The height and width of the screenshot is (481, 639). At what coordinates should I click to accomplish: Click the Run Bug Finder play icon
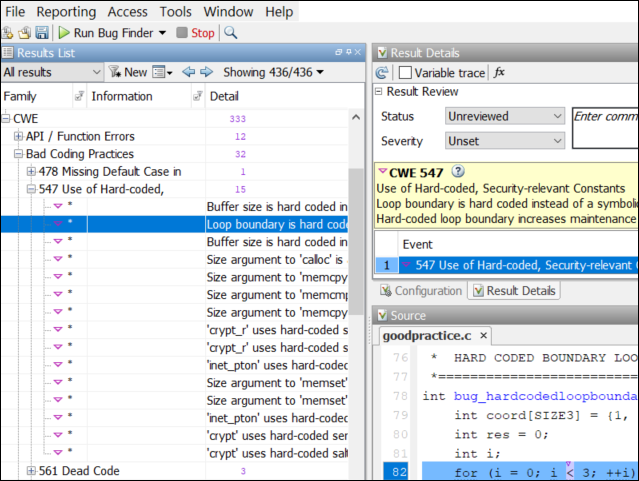click(x=64, y=33)
